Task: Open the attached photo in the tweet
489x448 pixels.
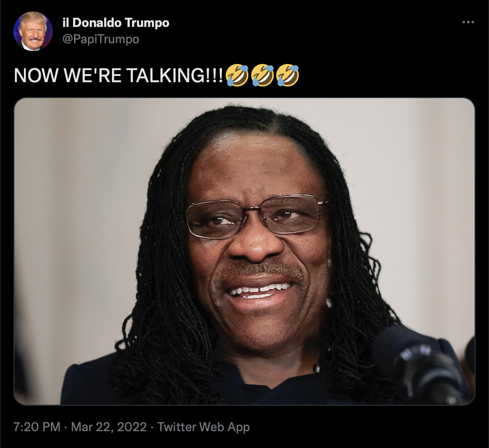Action: click(244, 251)
